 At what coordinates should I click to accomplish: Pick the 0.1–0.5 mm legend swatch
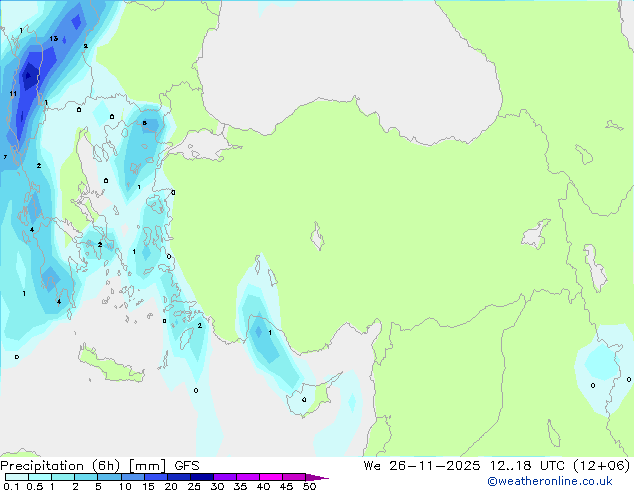[x=17, y=477]
